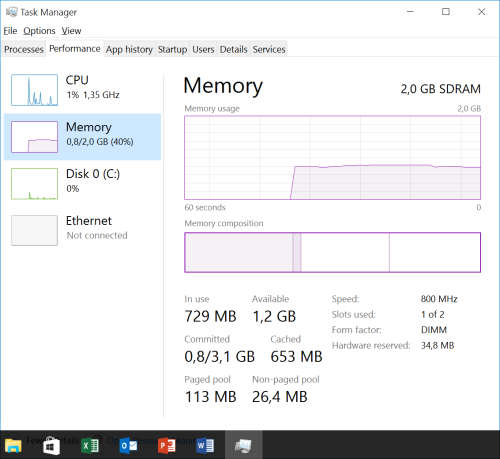Switch to the Processes tab

pyautogui.click(x=24, y=49)
